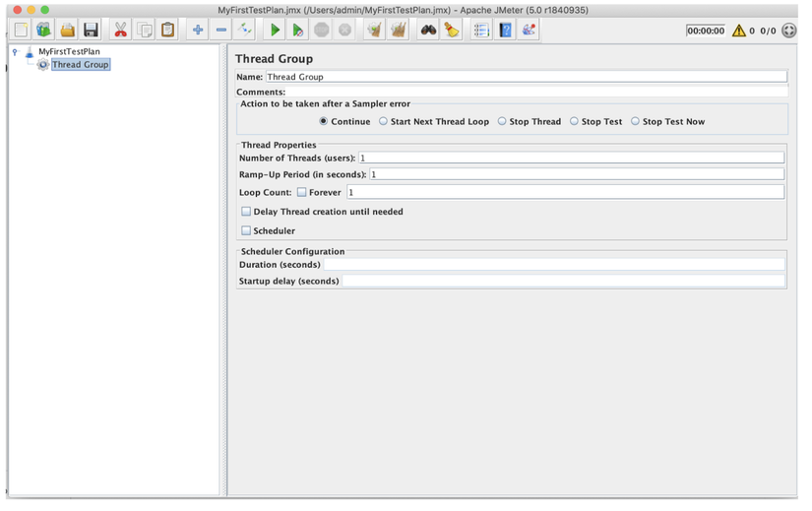Expand all nodes with plus icon
Viewport: 812px width, 511px height.
pyautogui.click(x=197, y=31)
